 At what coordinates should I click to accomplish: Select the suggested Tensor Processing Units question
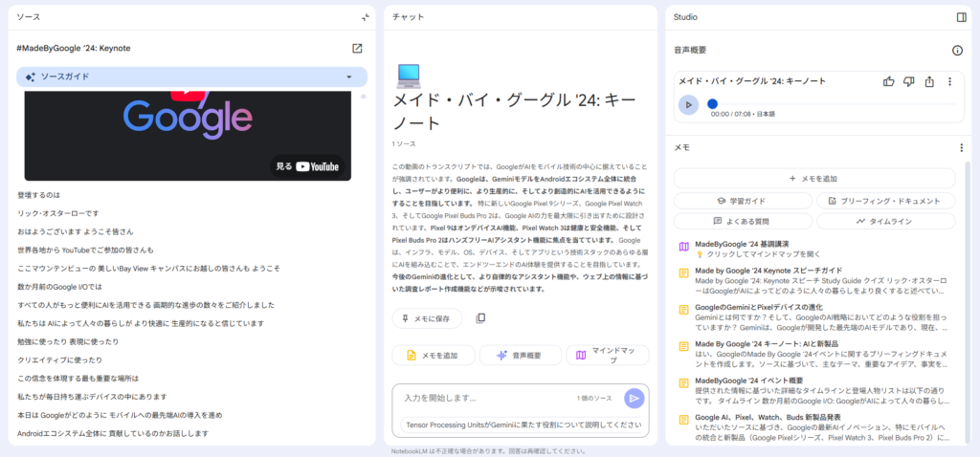(521, 425)
